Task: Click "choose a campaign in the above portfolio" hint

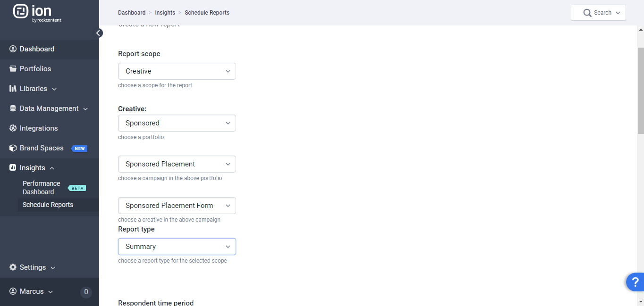Action: [x=170, y=178]
